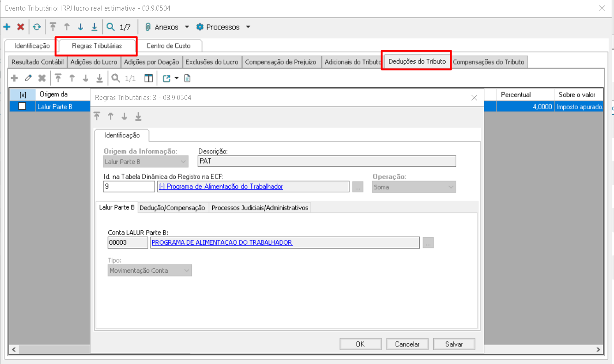The height and width of the screenshot is (364, 614).
Task: Expand the Processos dropdown arrow
Action: click(248, 27)
